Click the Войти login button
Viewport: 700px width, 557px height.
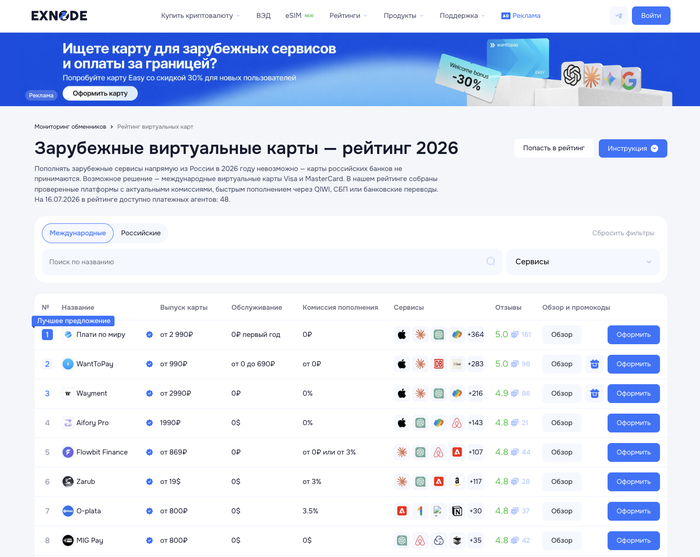pyautogui.click(x=651, y=16)
